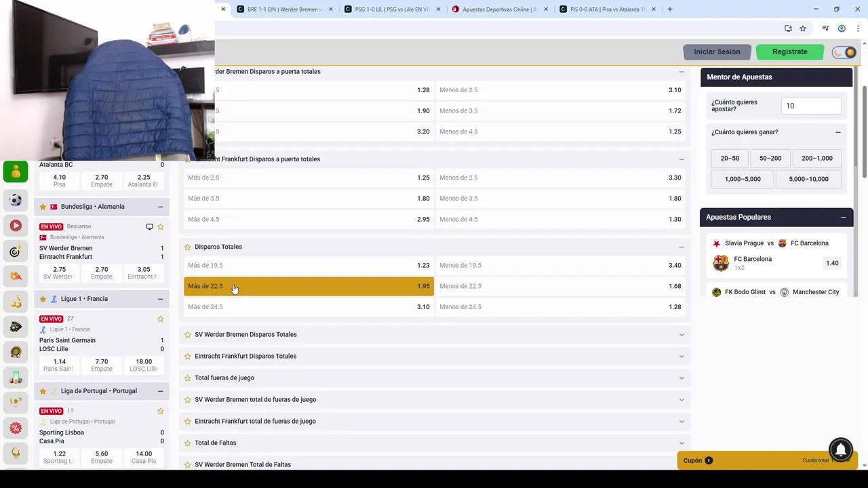Open the Cupón bet slip bar
868x488 pixels.
click(766, 460)
